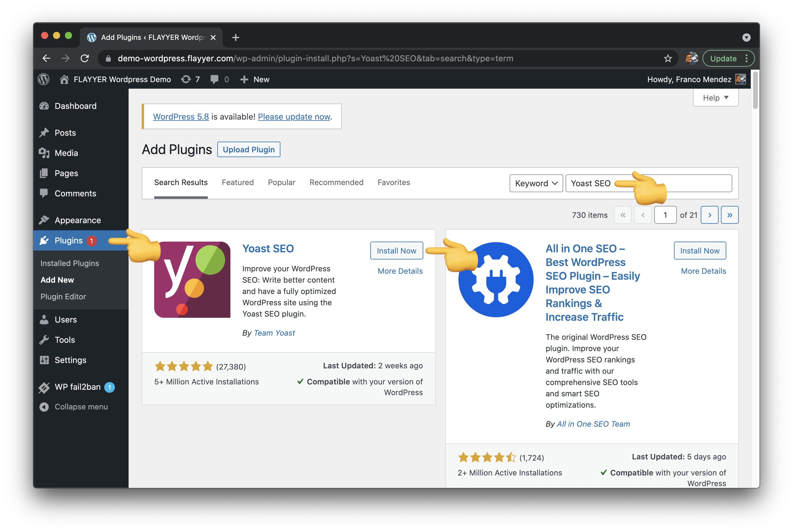Screen dimensions: 793x532
Task: Click the Please update now link
Action: point(294,117)
